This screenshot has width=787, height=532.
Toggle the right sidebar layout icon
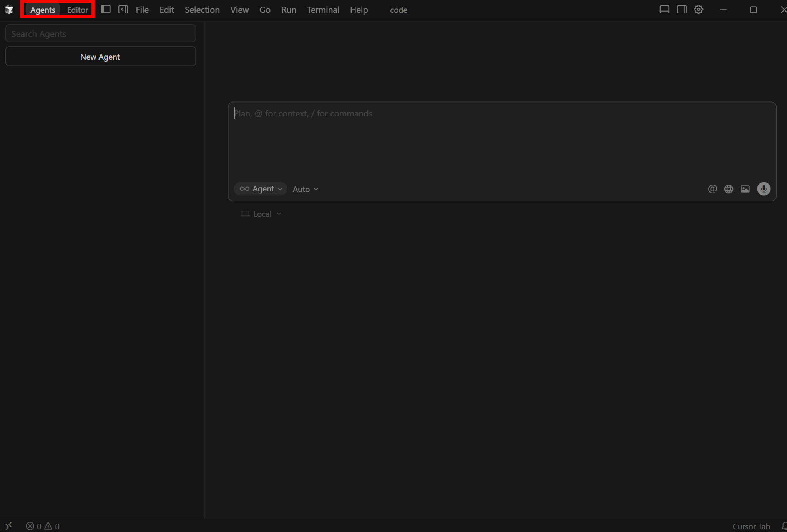682,10
